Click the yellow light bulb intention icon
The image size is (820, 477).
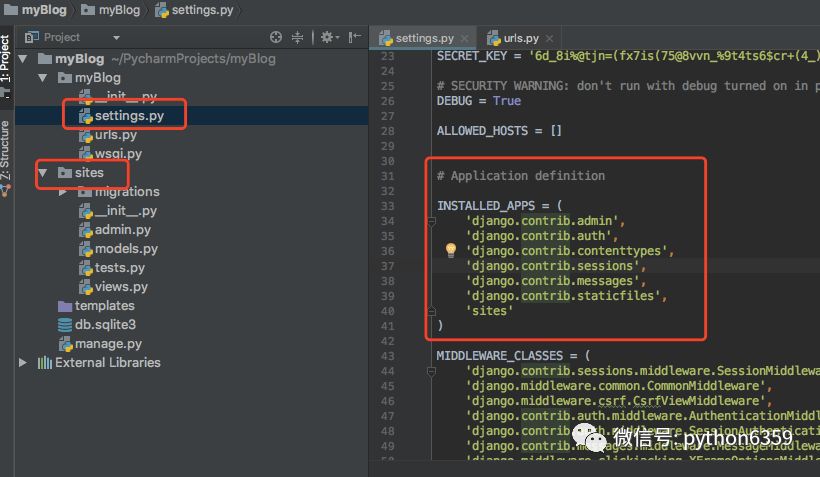tap(450, 251)
